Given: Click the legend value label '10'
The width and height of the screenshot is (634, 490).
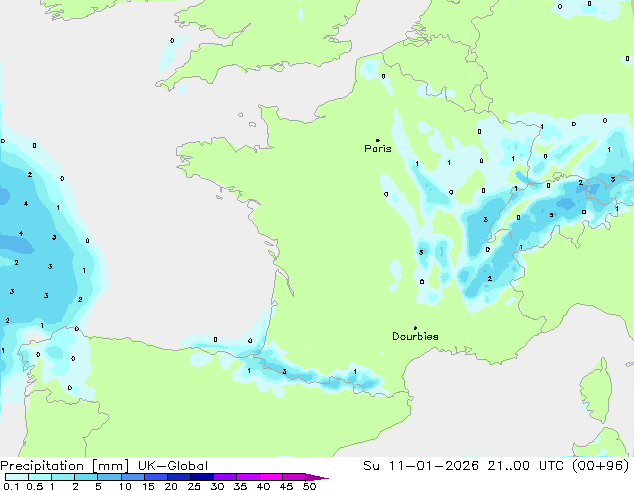Looking at the screenshot, I should (x=125, y=486).
